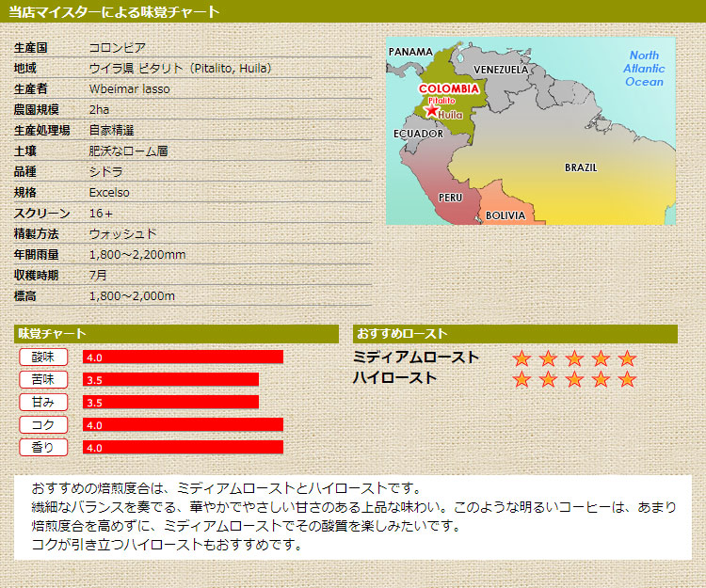Click last star of ミディアムロースト rating

click(x=628, y=358)
